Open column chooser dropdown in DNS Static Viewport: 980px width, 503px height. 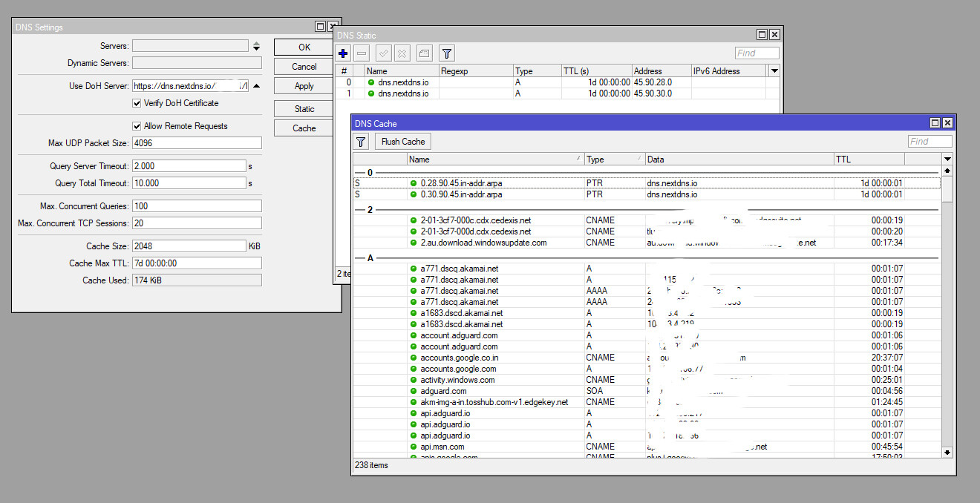[774, 71]
